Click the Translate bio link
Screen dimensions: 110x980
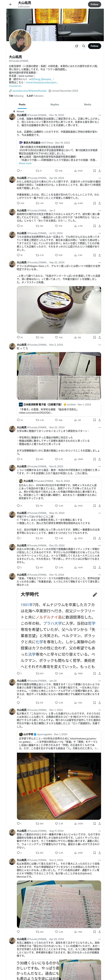[x=15, y=86]
